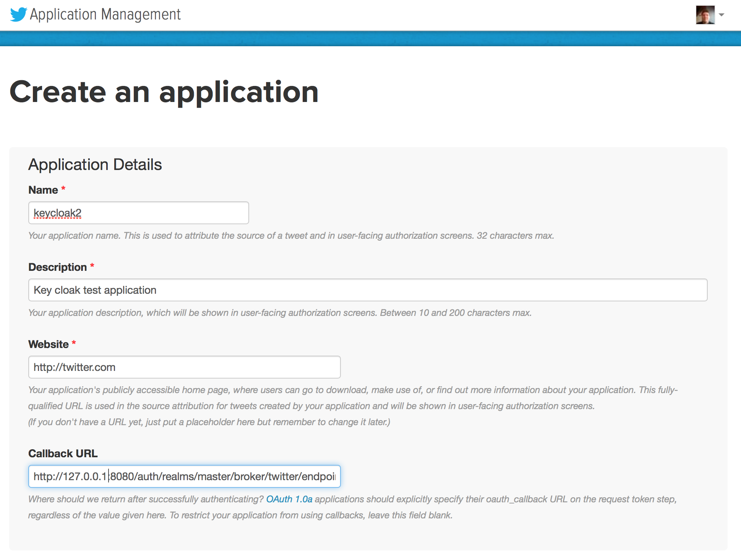This screenshot has height=560, width=741.
Task: Click the Application Details section heading
Action: (x=95, y=165)
